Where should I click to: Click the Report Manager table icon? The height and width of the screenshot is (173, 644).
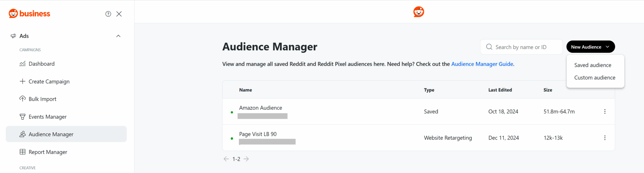23,152
